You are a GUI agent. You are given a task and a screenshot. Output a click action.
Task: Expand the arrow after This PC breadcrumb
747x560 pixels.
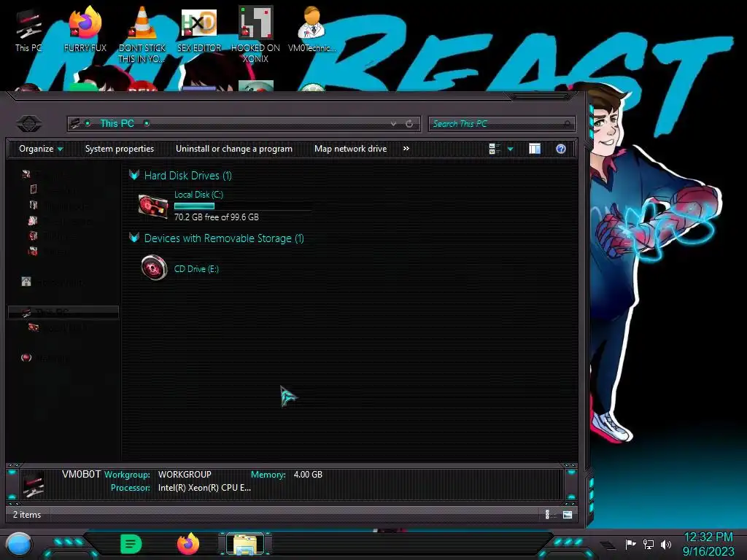(147, 123)
